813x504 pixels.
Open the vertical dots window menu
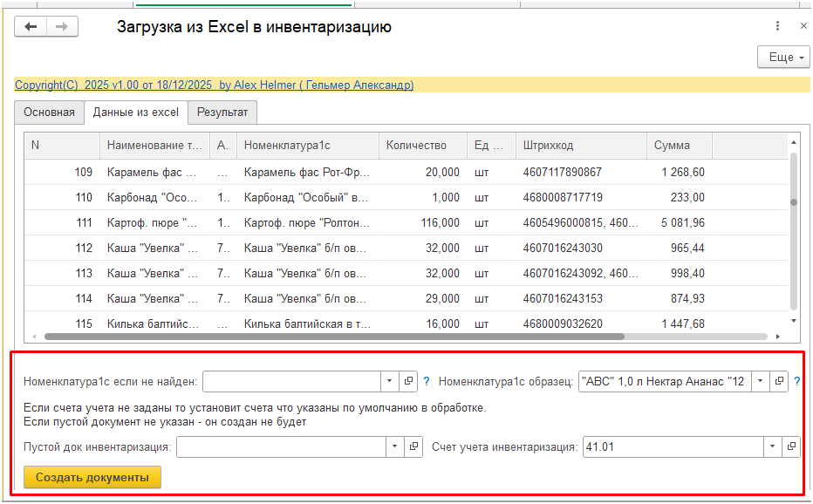(x=775, y=27)
